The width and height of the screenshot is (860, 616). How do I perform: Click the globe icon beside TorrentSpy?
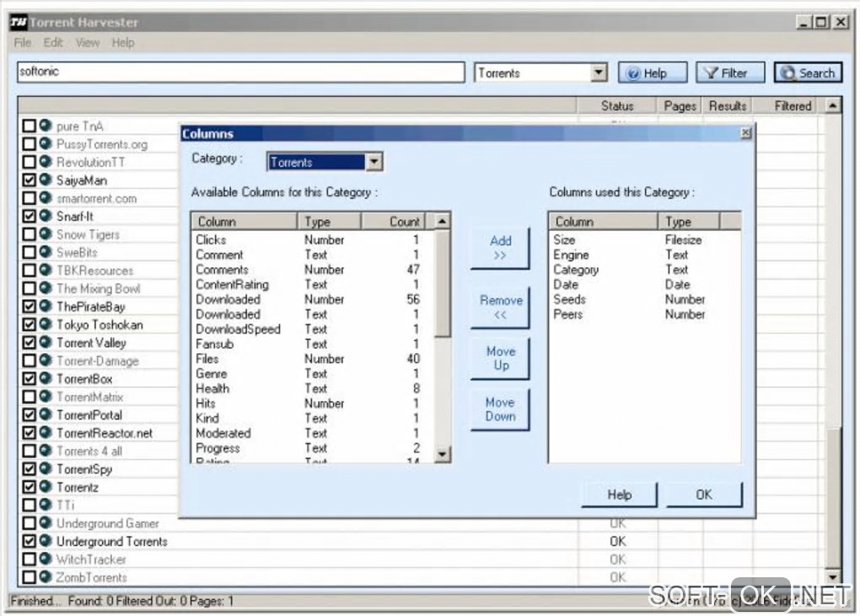click(x=46, y=469)
